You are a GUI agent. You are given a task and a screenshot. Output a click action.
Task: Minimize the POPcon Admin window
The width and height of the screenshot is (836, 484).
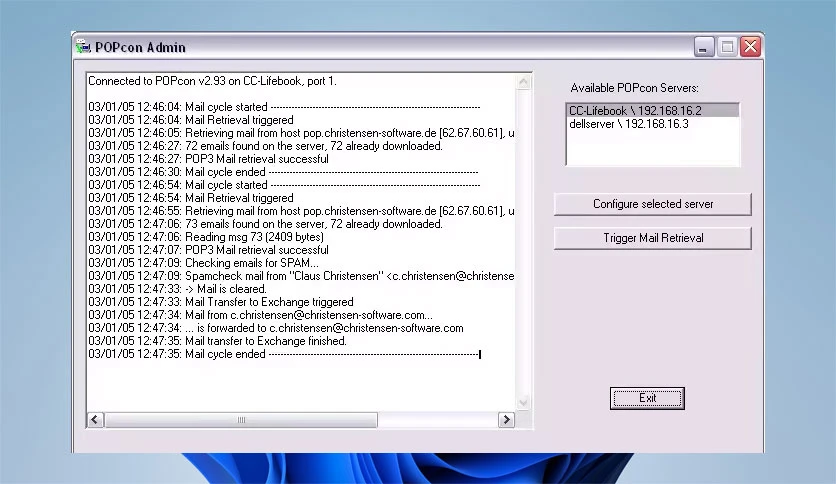(704, 47)
